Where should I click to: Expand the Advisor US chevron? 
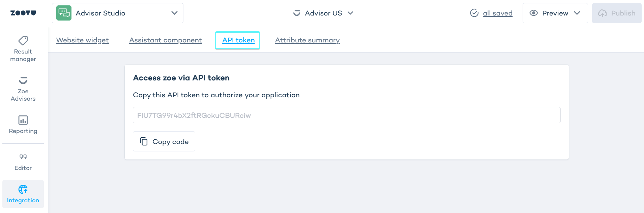pyautogui.click(x=350, y=13)
